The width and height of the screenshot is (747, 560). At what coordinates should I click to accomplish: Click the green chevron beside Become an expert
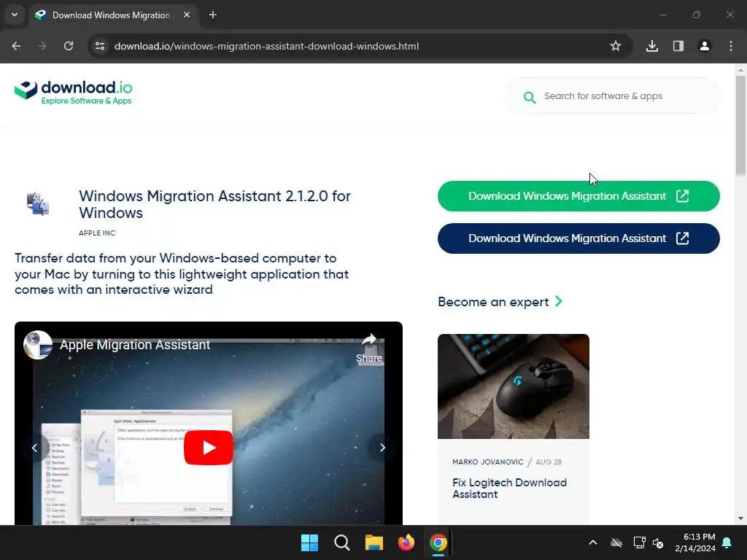tap(559, 301)
